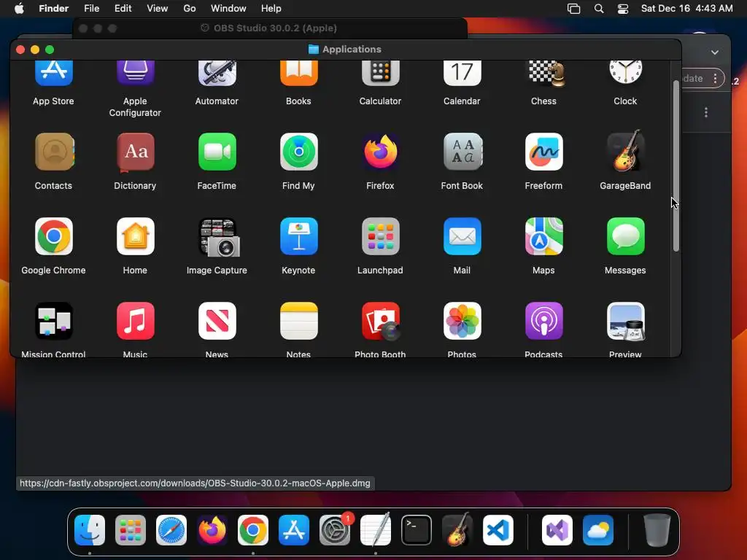Select Launchpad in the Applications folder
Image resolution: width=747 pixels, height=560 pixels.
(380, 236)
